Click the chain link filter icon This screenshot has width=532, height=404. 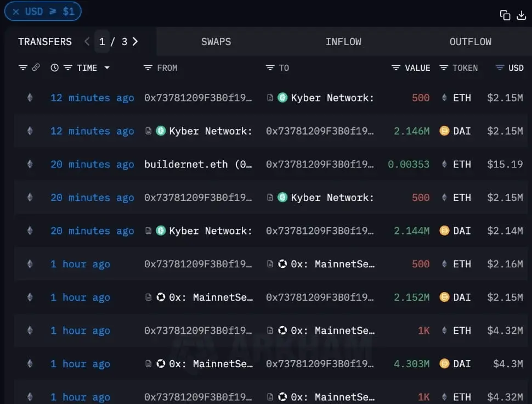tap(36, 67)
